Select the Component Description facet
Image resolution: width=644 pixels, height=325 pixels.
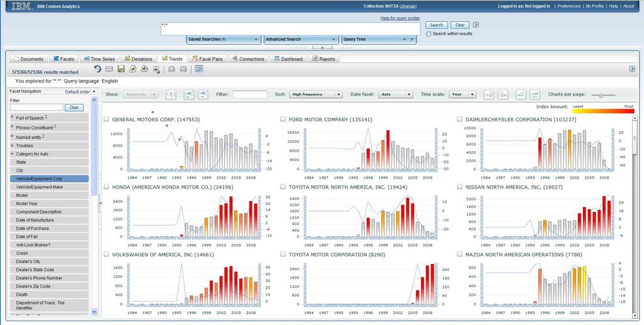point(49,212)
